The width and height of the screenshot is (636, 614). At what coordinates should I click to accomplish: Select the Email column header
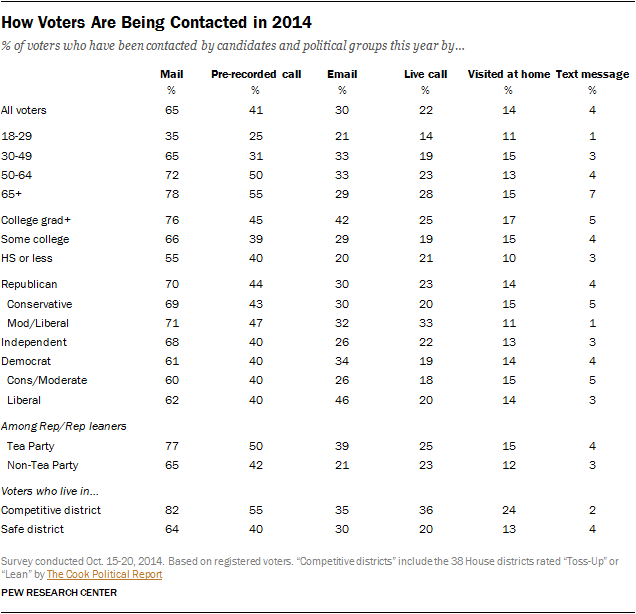point(342,74)
